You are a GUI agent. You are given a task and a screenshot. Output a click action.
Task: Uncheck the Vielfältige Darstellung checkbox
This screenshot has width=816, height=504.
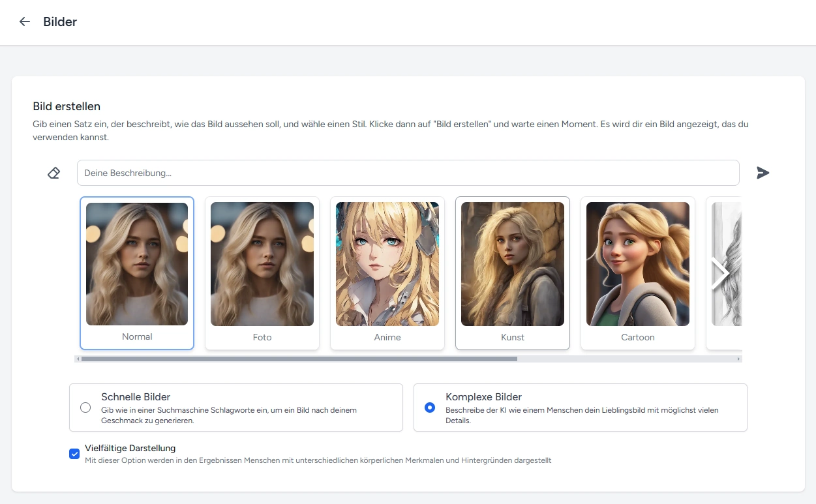(74, 454)
